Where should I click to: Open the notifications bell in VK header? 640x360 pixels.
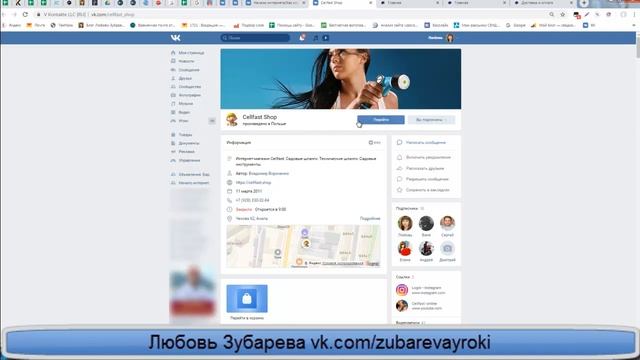[302, 38]
